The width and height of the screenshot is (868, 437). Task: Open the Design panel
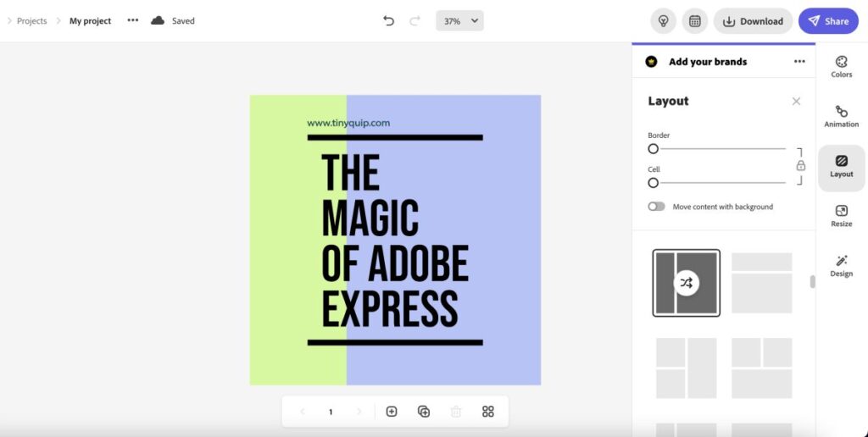point(842,266)
